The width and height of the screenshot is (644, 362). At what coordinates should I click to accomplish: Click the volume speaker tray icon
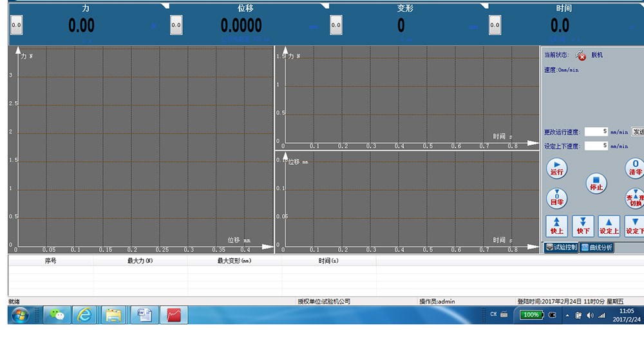pos(590,315)
